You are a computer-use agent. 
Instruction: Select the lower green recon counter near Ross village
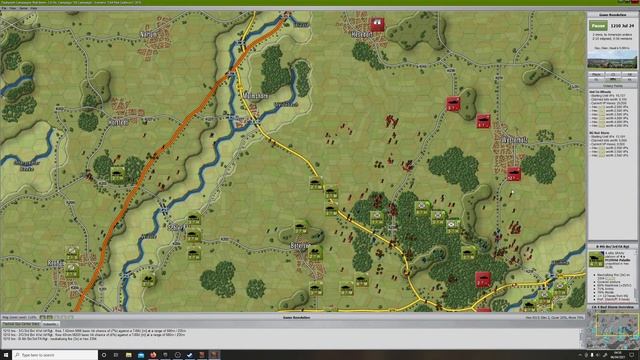tap(72, 270)
